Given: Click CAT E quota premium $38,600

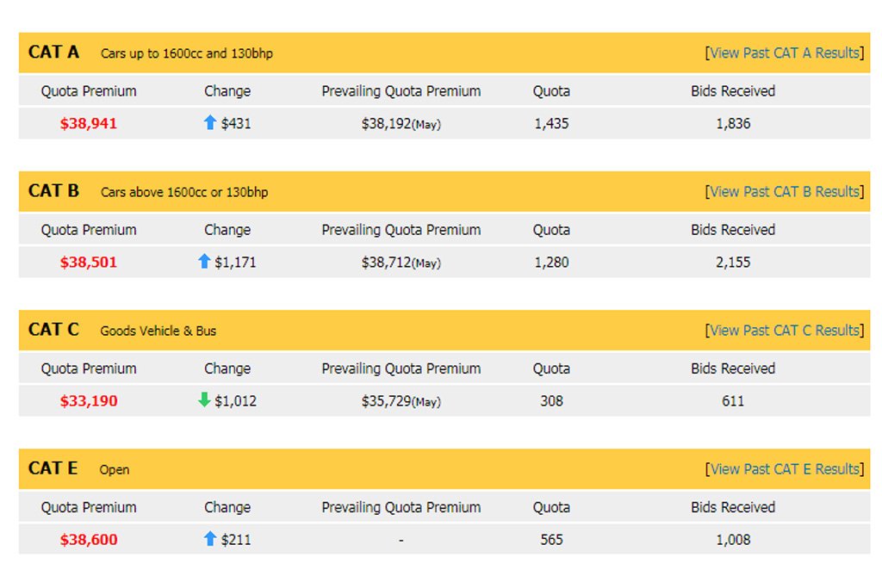Looking at the screenshot, I should point(89,540).
